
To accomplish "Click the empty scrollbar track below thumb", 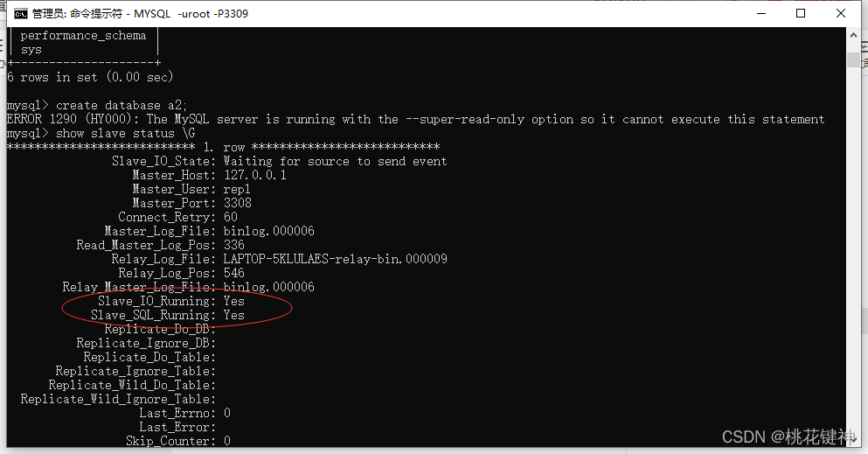I will (853, 262).
